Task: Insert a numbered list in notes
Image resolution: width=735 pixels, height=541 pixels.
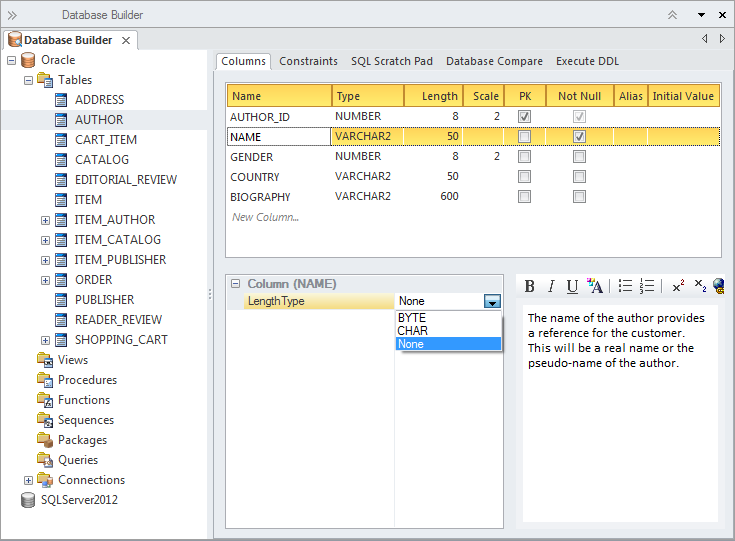Action: click(x=647, y=286)
